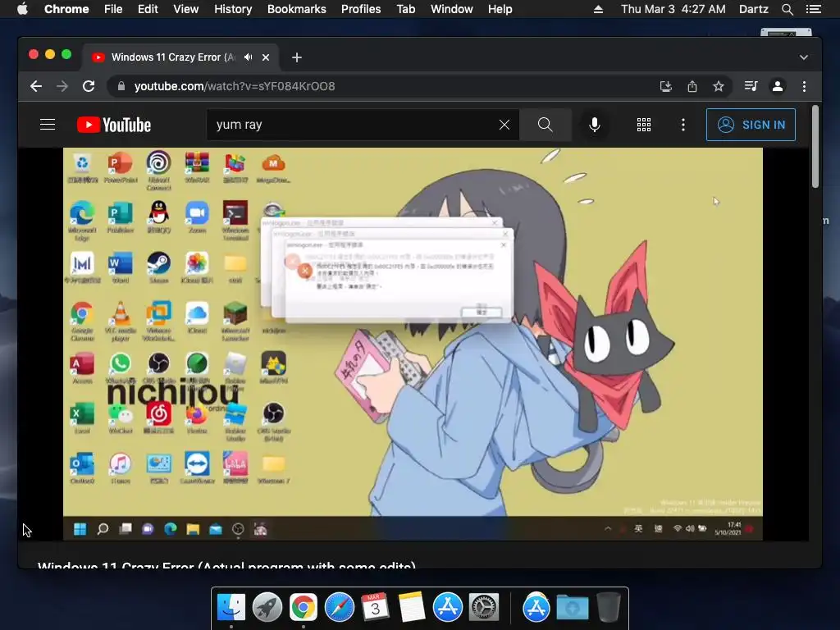
Task: Open the Chrome three-dot menu
Action: pos(804,86)
